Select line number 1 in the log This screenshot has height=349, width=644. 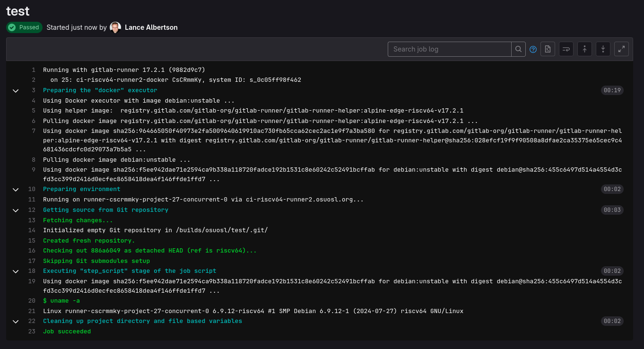click(34, 70)
